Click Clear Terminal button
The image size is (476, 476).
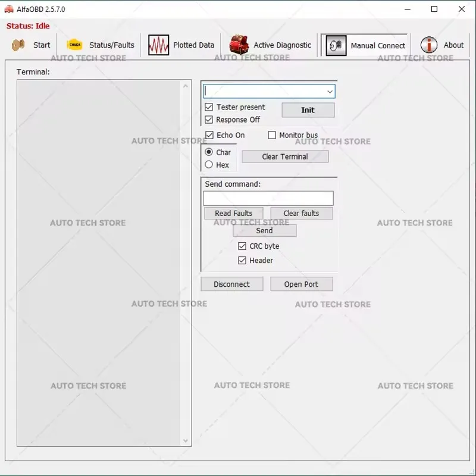tap(285, 156)
